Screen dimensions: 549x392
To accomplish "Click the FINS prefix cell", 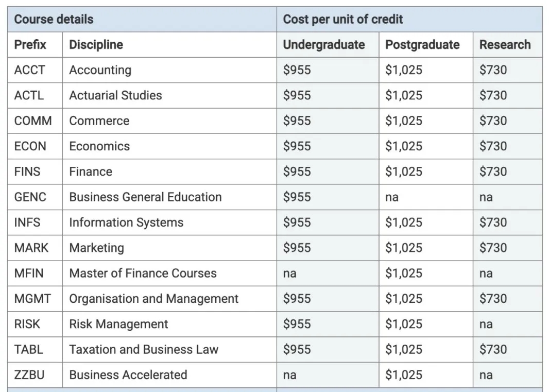I will pyautogui.click(x=35, y=172).
